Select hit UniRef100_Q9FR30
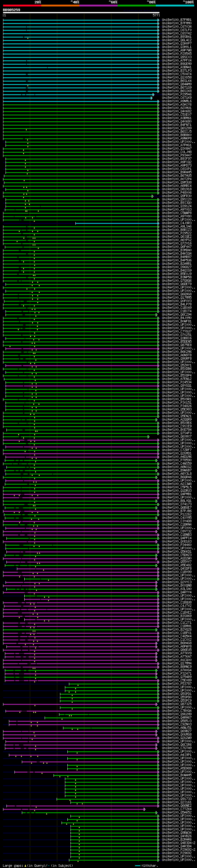Image resolution: width=197 pixels, height=868 pixels. [x=176, y=196]
